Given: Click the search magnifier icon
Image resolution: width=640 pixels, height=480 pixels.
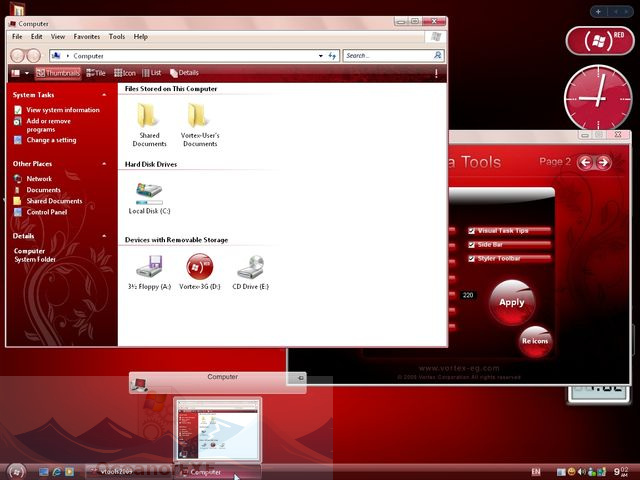Looking at the screenshot, I should coord(438,55).
